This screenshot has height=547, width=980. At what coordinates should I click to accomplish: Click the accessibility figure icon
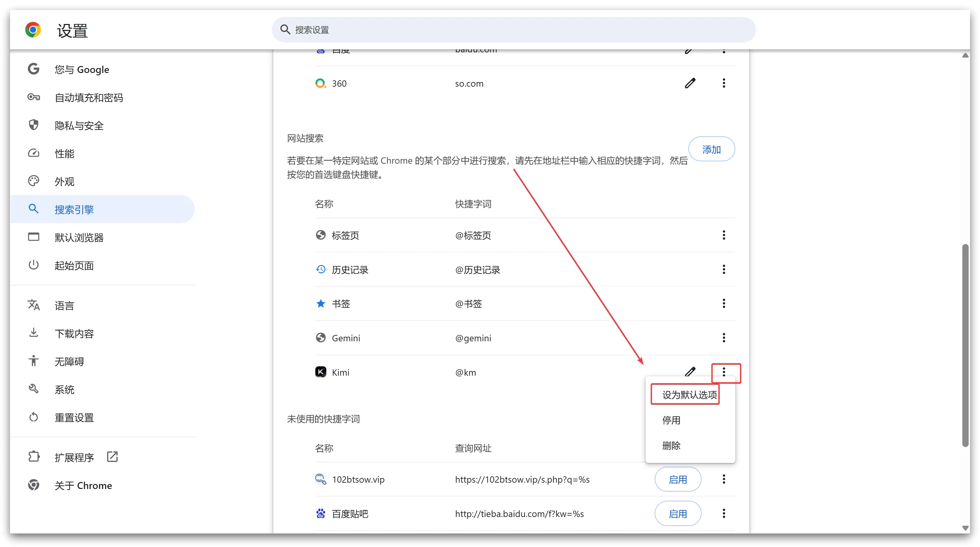click(x=33, y=361)
